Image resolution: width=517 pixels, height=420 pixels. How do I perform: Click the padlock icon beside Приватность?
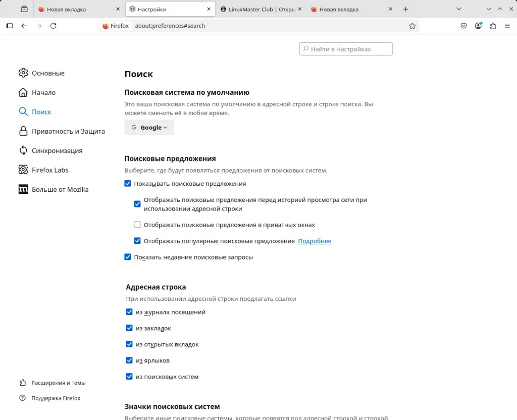23,131
